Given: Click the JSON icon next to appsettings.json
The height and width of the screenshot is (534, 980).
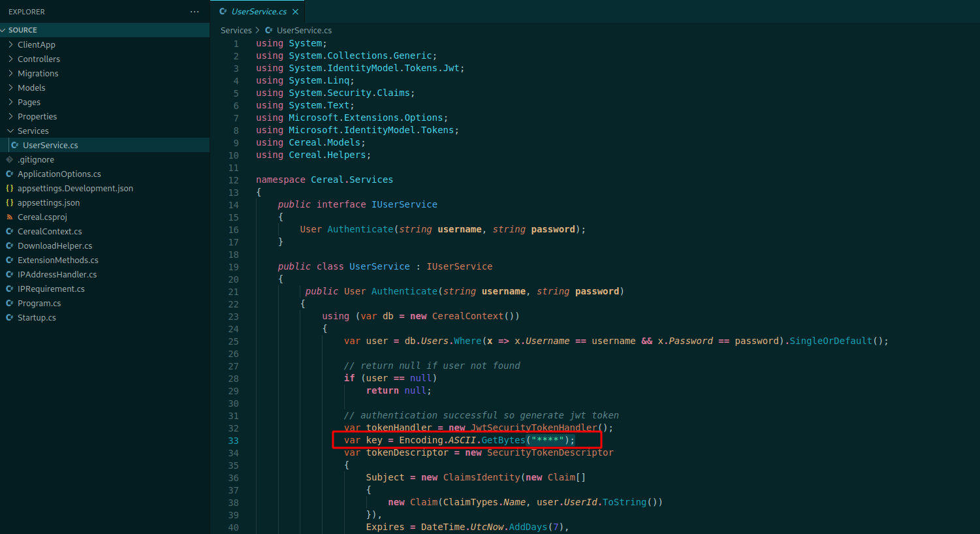Looking at the screenshot, I should [10, 202].
